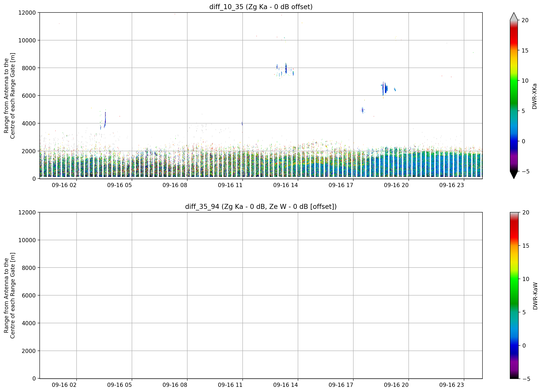
Task: Click the upper plot range axis label
Action: click(9, 96)
